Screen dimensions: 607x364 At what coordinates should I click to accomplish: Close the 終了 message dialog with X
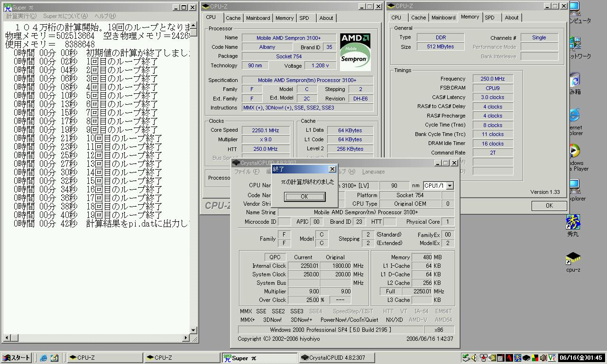[332, 169]
